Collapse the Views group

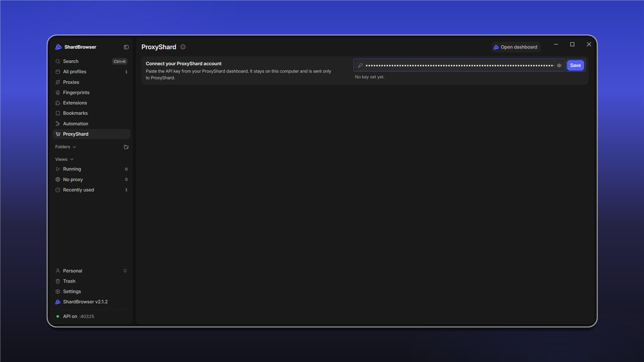64,160
